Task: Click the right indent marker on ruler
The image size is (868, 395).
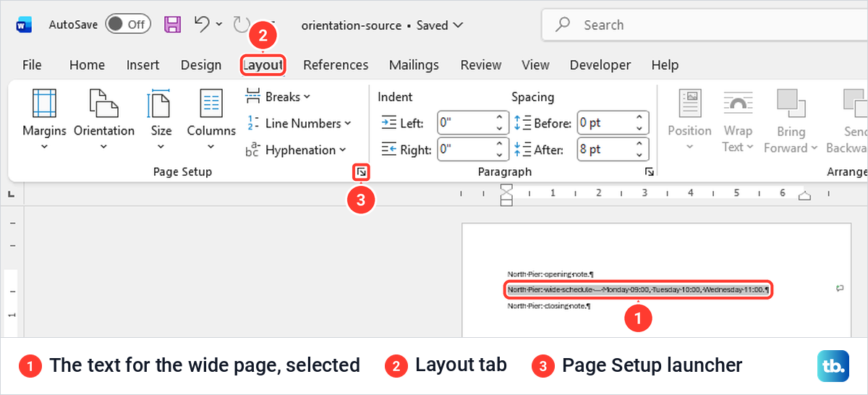Action: pos(805,196)
